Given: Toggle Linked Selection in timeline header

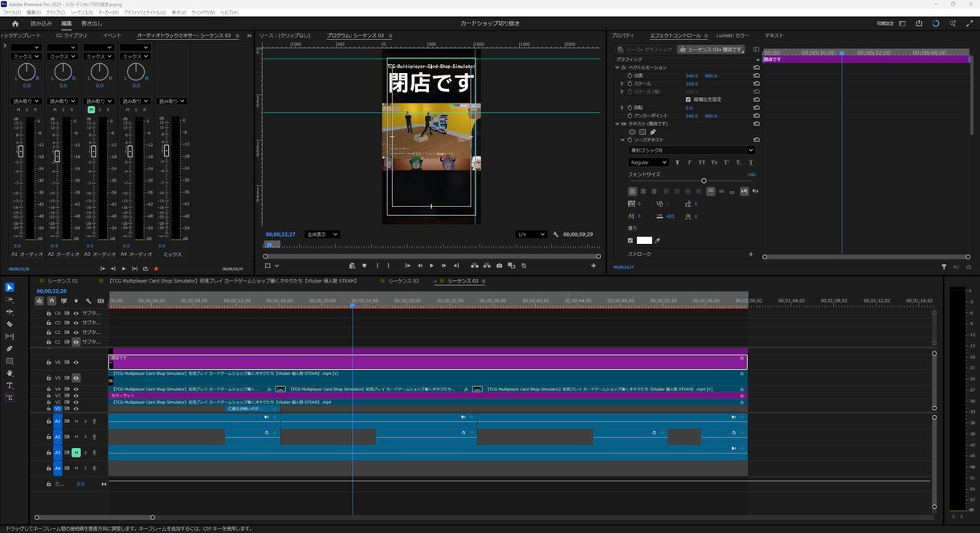Looking at the screenshot, I should coord(63,301).
